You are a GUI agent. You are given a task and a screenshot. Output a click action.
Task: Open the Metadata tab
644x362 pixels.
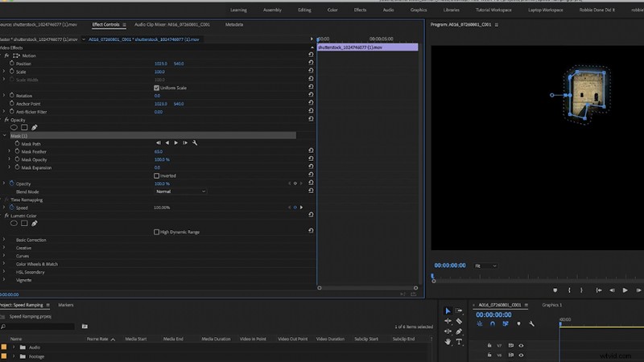pyautogui.click(x=234, y=25)
